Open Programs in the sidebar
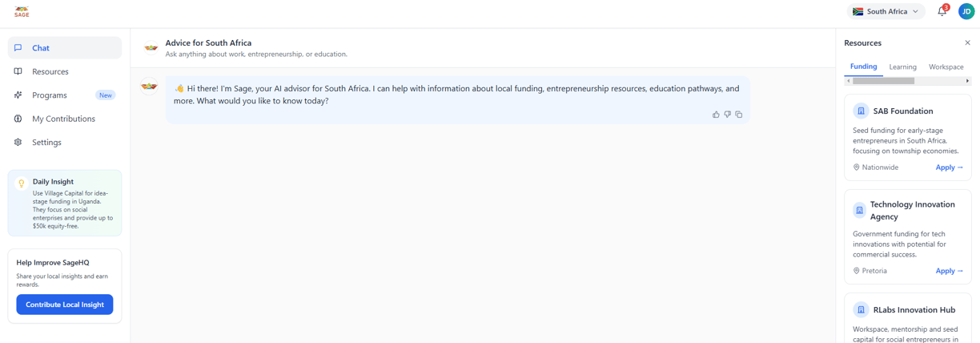The width and height of the screenshot is (980, 343). pos(50,95)
